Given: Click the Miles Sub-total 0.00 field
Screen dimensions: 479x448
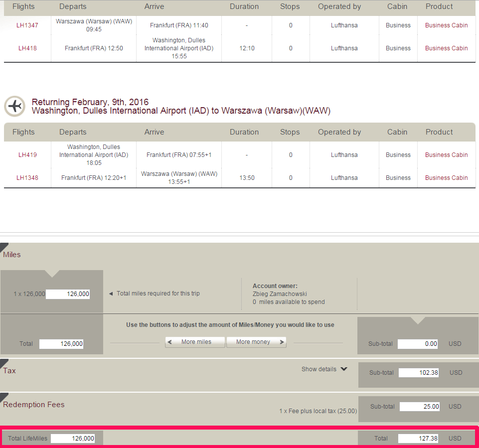Looking at the screenshot, I should point(418,344).
